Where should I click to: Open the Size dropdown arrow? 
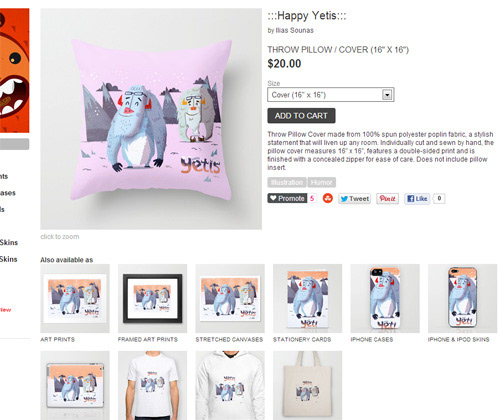coord(387,95)
